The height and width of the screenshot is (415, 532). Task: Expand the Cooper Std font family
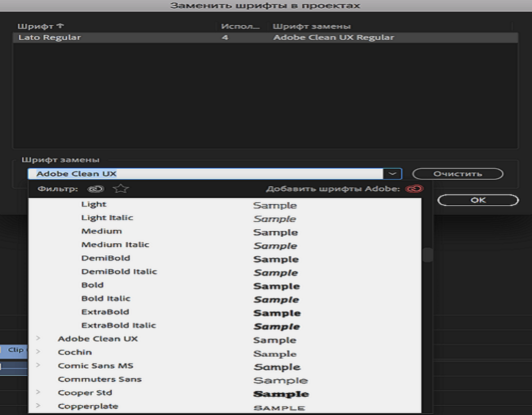(x=38, y=392)
